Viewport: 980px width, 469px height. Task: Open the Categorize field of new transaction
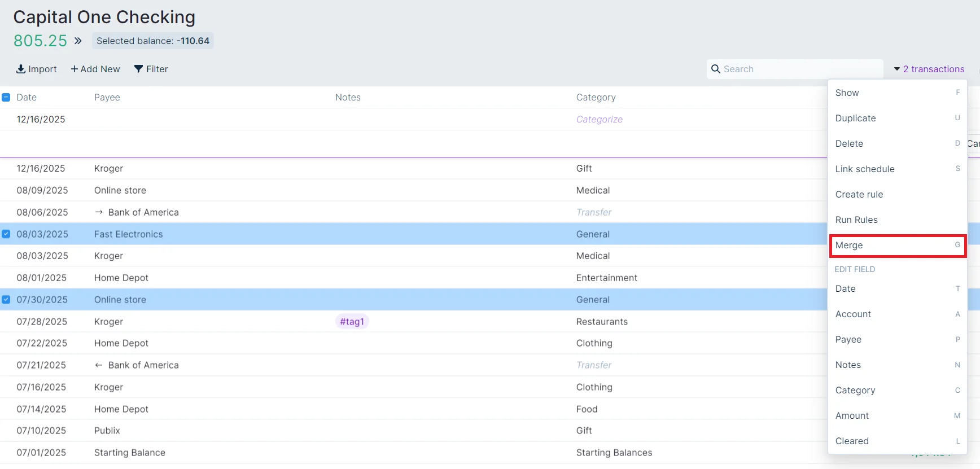pos(599,119)
